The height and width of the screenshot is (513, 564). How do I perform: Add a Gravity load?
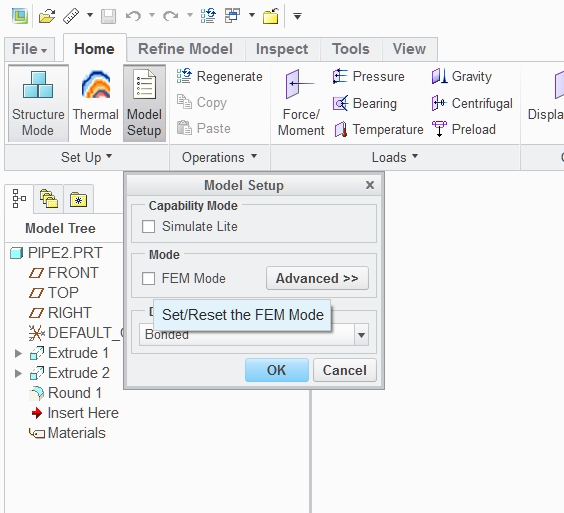(462, 76)
